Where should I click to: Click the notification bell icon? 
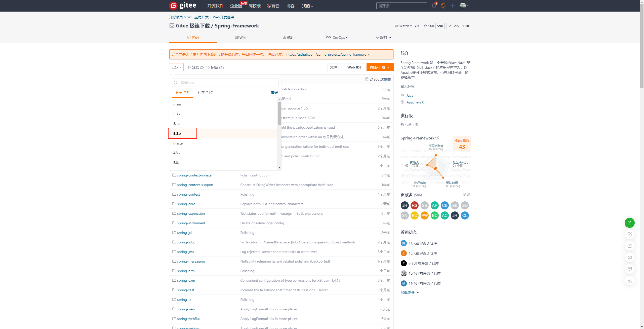click(434, 6)
